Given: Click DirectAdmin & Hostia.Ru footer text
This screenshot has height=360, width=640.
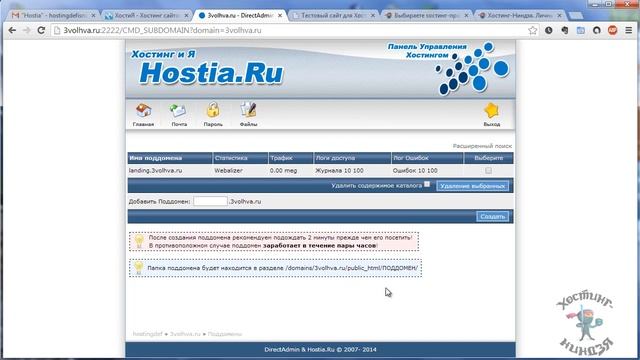Looking at the screenshot, I should (x=320, y=350).
